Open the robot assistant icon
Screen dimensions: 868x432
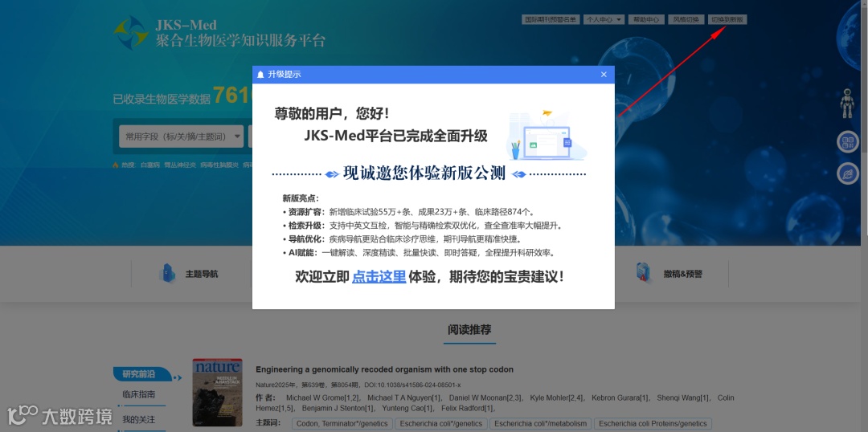(x=847, y=104)
